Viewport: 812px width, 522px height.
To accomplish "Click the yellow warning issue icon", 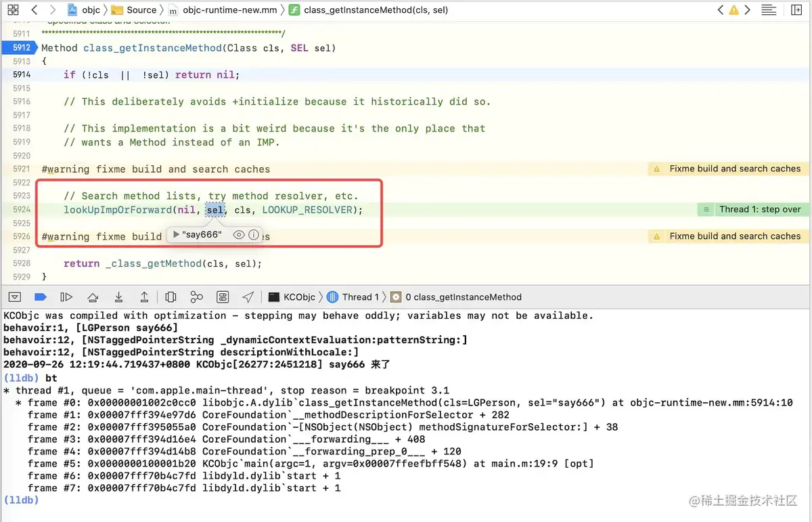I will [x=734, y=10].
